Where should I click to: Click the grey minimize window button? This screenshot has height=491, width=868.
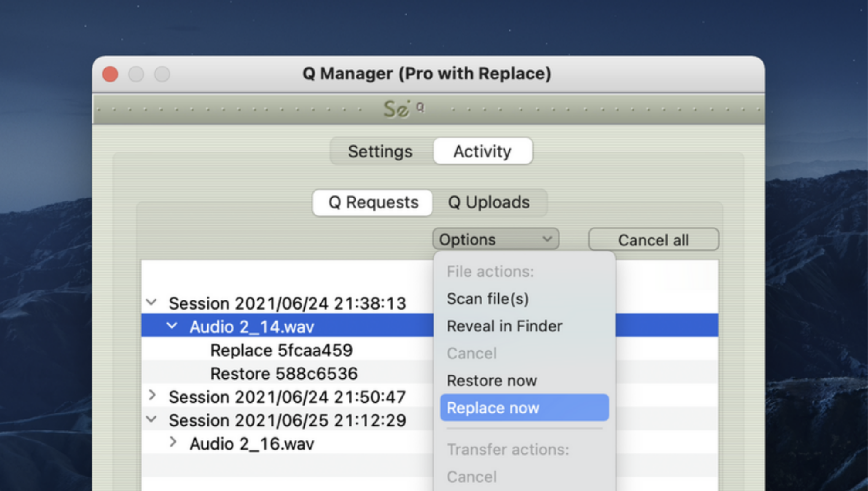point(136,74)
